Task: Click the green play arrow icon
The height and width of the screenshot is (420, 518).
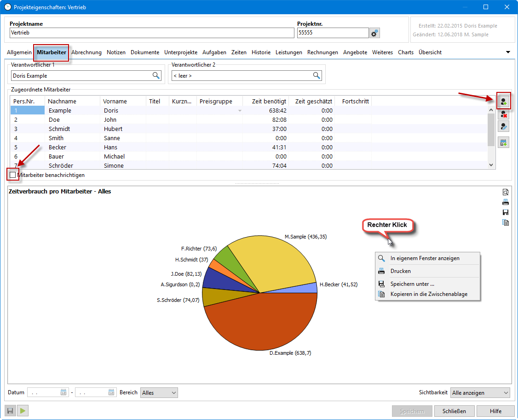Action: click(23, 411)
